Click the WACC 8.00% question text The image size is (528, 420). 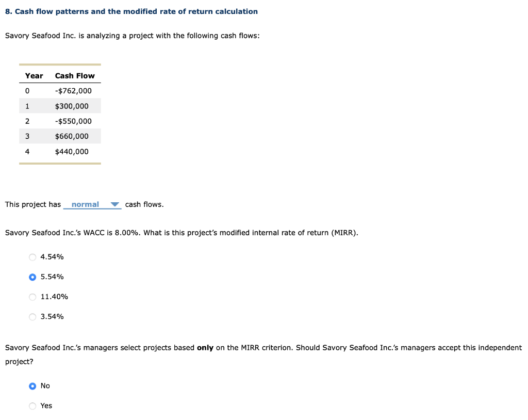(x=180, y=233)
